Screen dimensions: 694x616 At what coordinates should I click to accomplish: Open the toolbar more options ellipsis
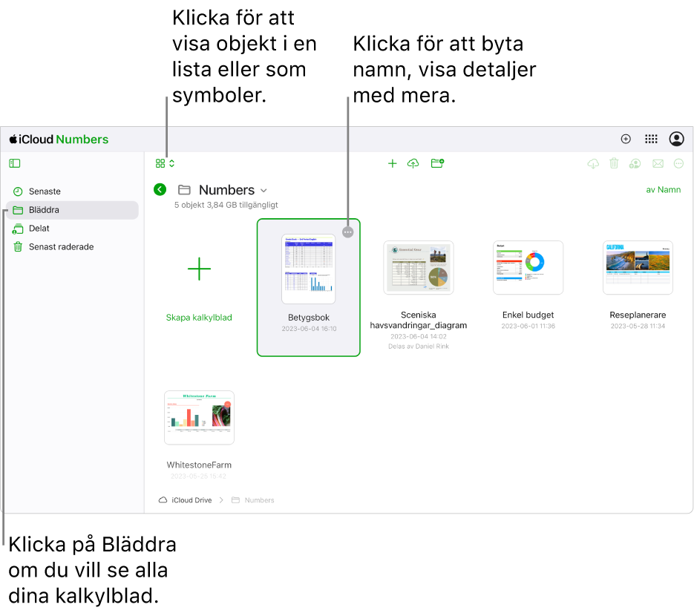[x=678, y=164]
